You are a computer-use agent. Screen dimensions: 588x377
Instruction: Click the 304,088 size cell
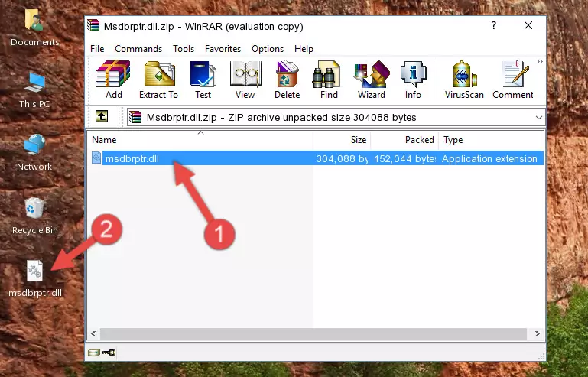point(342,158)
